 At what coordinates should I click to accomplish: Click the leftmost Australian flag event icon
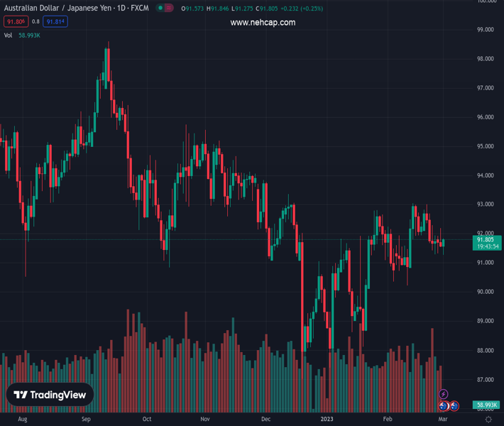(444, 406)
